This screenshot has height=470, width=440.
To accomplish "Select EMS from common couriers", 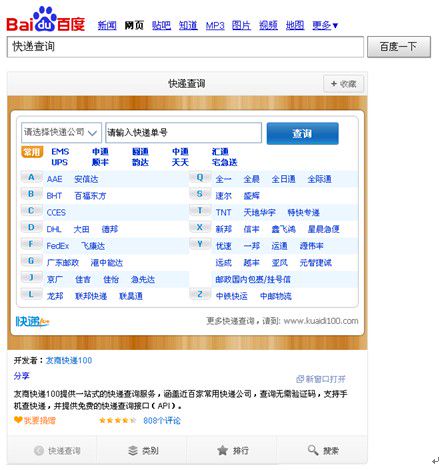I will click(60, 152).
